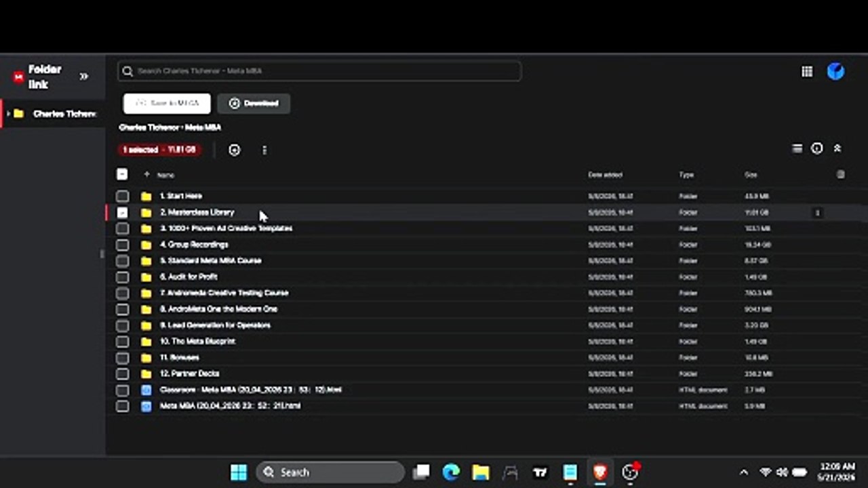Expand the Charles Tichenor folder tree arrow
The height and width of the screenshot is (488, 868).
coord(8,114)
